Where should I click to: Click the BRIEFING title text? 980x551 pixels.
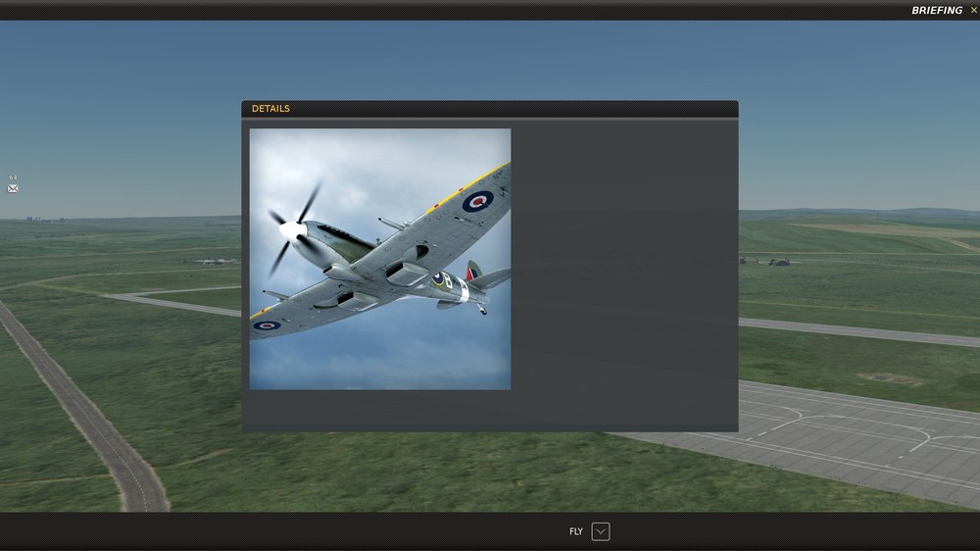click(x=936, y=10)
